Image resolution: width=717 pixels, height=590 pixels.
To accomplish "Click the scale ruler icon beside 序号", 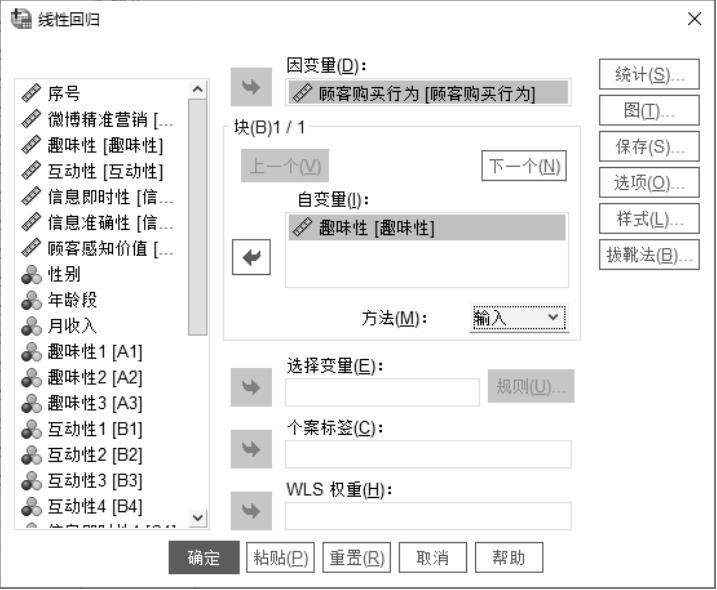I will click(x=31, y=93).
